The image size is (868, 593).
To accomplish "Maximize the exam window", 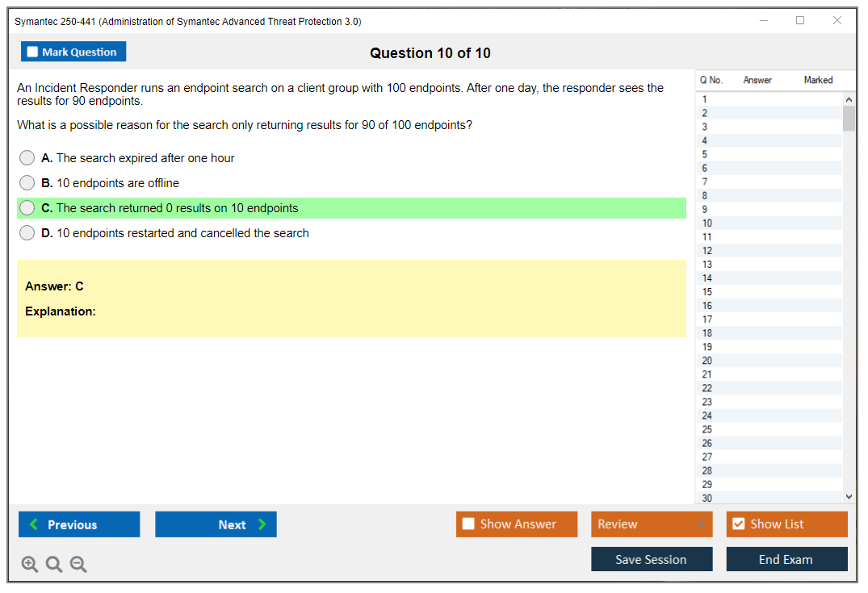I will click(x=800, y=21).
